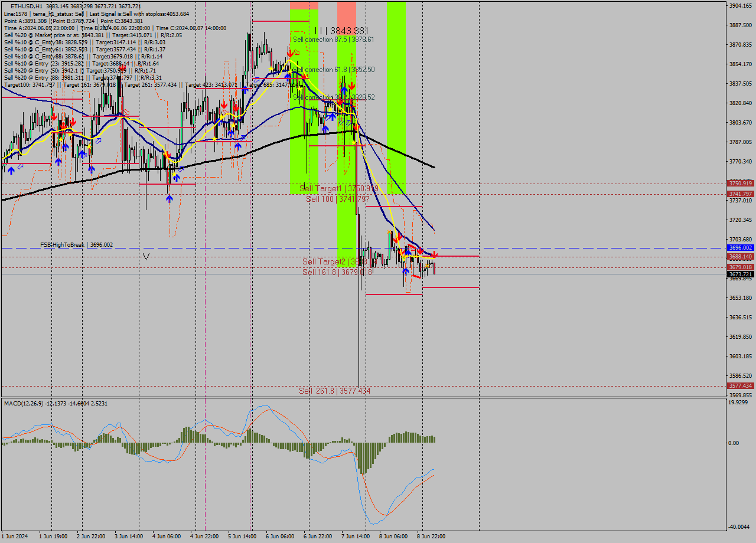This screenshot has width=756, height=543.
Task: Click the MACD zero level 0.00 label
Action: tap(733, 443)
